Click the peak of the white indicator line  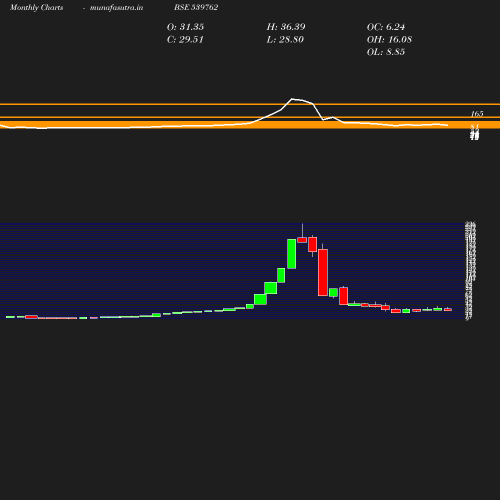pos(292,99)
